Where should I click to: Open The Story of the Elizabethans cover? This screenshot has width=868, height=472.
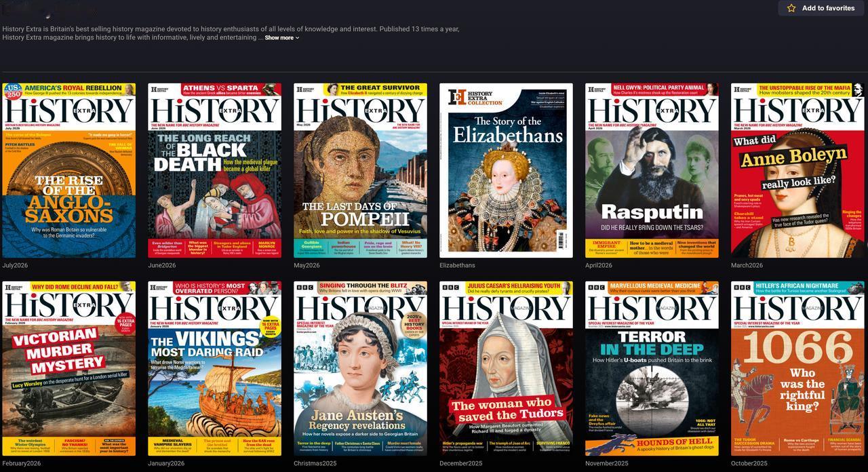tap(506, 170)
